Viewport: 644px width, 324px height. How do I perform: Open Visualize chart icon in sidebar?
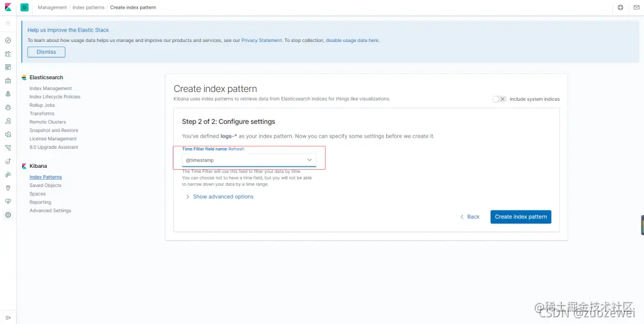8,54
